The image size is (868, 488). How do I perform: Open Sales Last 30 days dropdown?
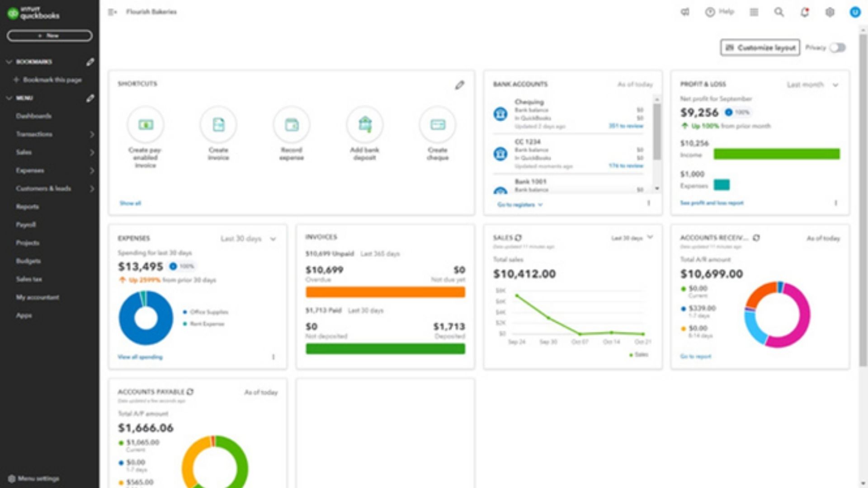(632, 238)
